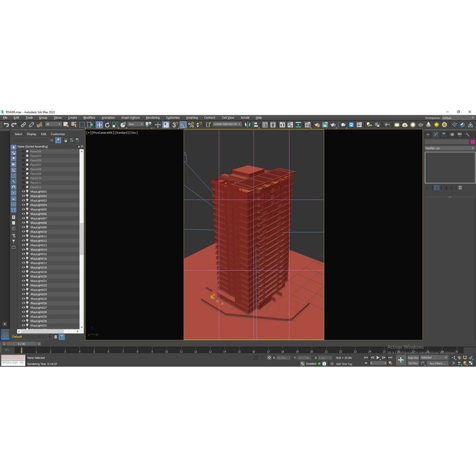Image resolution: width=476 pixels, height=476 pixels.
Task: Activate the Select and Rotate tool
Action: [107, 125]
